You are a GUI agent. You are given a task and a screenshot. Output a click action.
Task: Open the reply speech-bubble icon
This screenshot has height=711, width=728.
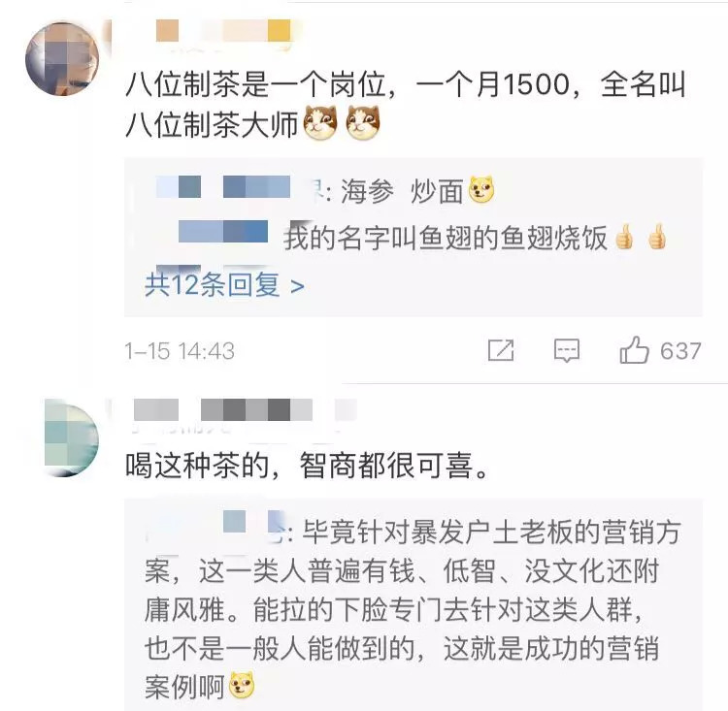[x=567, y=350]
